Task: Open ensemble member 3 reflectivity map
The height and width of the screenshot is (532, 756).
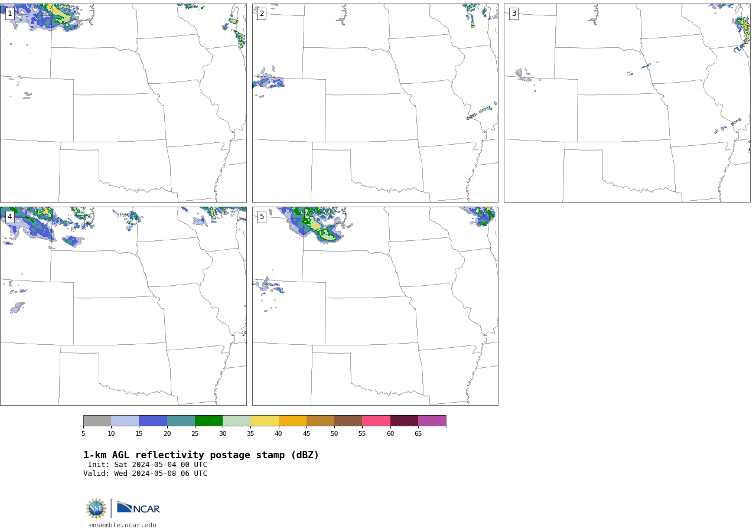Action: point(627,103)
